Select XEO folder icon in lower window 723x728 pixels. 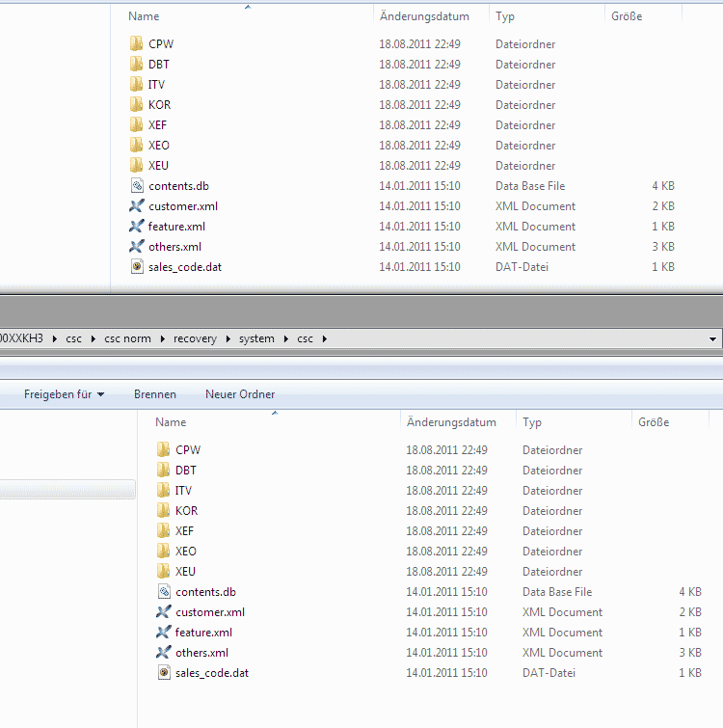coord(163,552)
